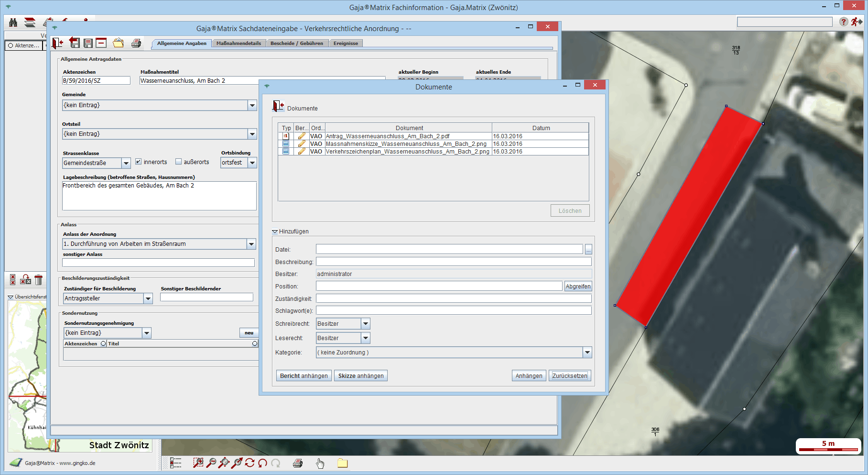Switch to the Maßnahmendetails tab
The image size is (868, 475).
point(239,43)
